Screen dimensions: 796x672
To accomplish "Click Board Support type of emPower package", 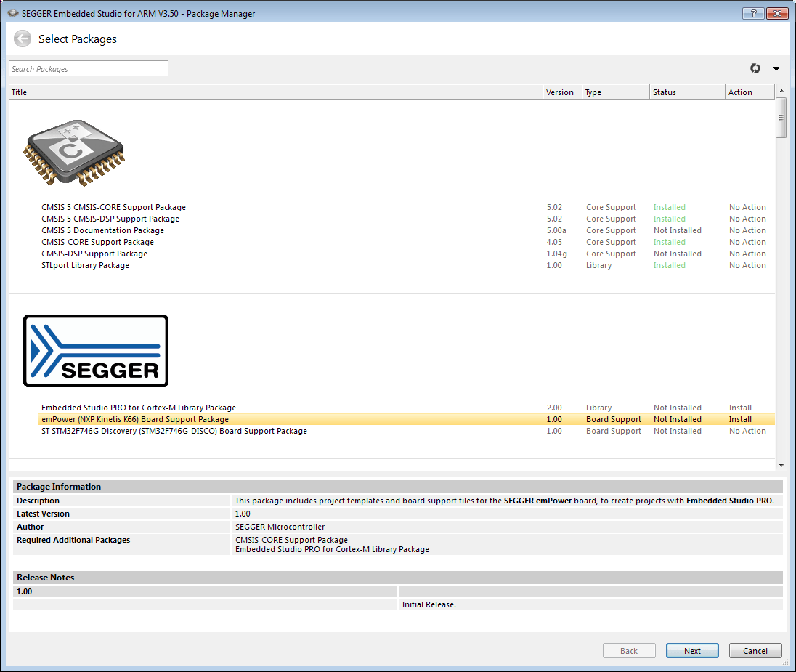I will pos(613,420).
